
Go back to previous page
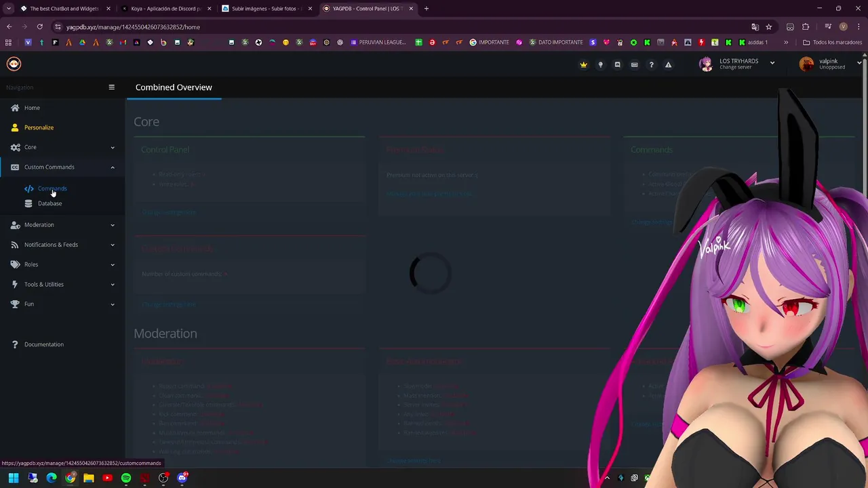pos(9,27)
